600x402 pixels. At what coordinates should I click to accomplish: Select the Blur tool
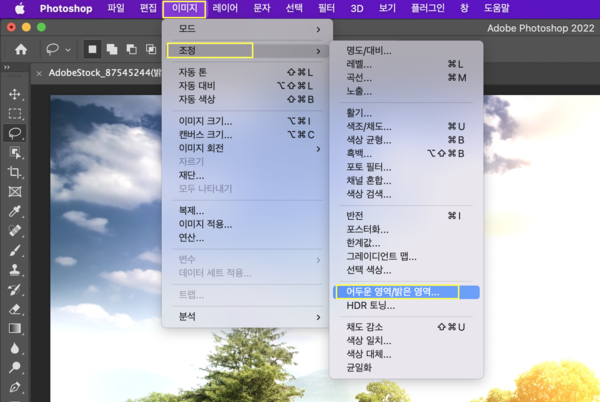[15, 348]
